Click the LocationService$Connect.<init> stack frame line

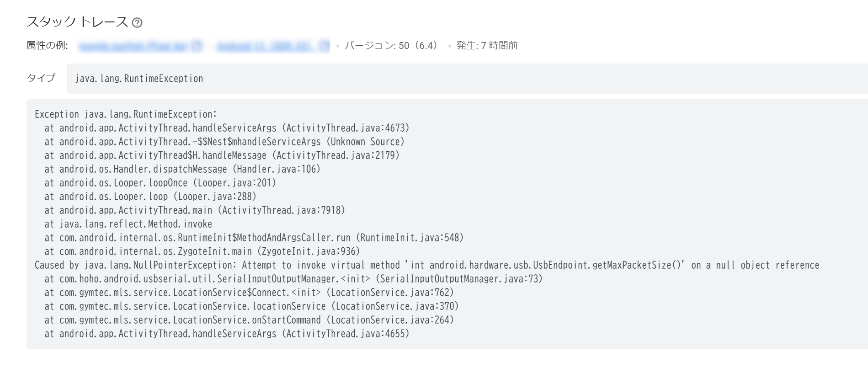[x=249, y=293]
